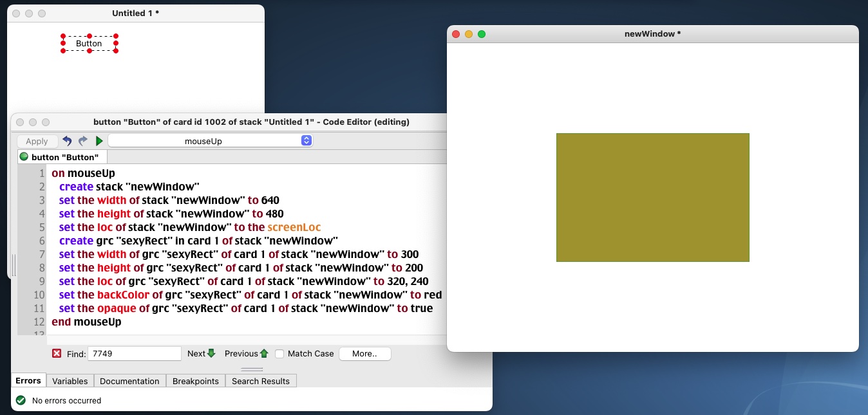Screen dimensions: 868x415
Task: Click the green Previous up-arrow icon
Action: [x=264, y=353]
